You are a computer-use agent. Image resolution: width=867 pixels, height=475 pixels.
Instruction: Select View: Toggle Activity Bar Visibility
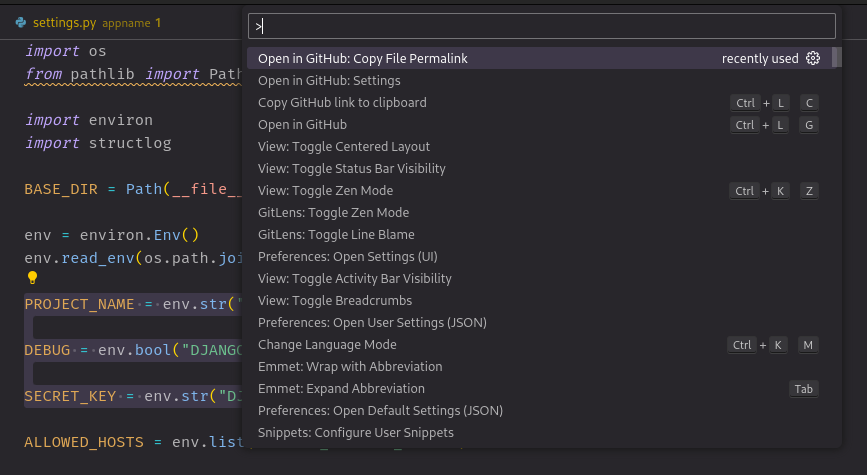(539, 279)
